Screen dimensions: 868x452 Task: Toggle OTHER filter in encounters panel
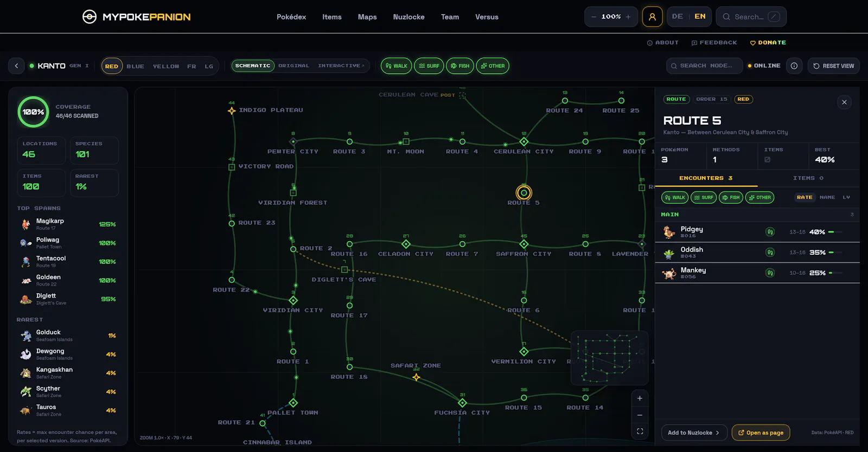coord(759,197)
